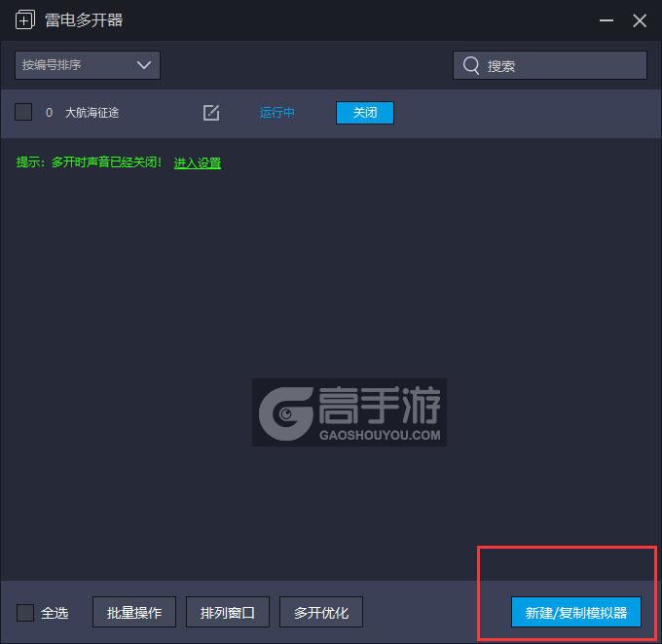662x644 pixels.
Task: Click the 全选 label text
Action: pos(55,613)
